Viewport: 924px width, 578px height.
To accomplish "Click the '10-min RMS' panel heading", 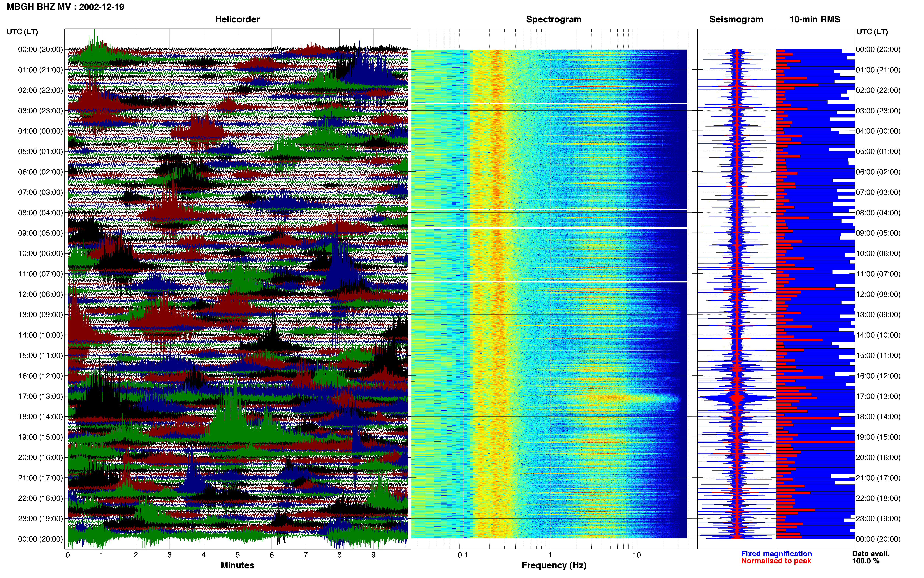I will (815, 20).
